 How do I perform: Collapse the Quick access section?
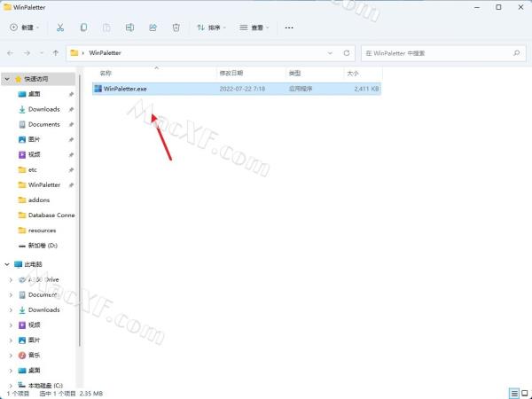click(7, 79)
